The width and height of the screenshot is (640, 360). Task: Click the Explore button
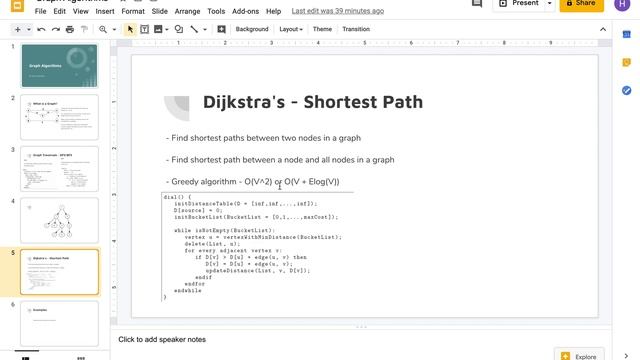pos(579,356)
